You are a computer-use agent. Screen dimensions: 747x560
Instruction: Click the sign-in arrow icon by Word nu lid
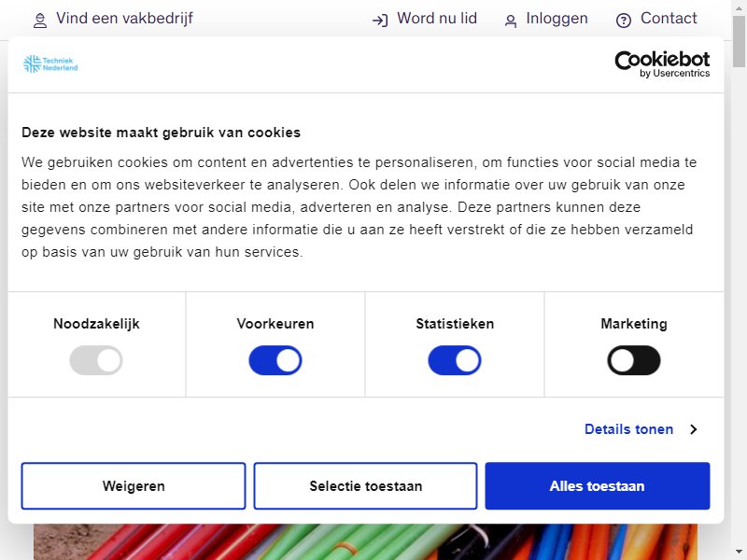pyautogui.click(x=380, y=21)
